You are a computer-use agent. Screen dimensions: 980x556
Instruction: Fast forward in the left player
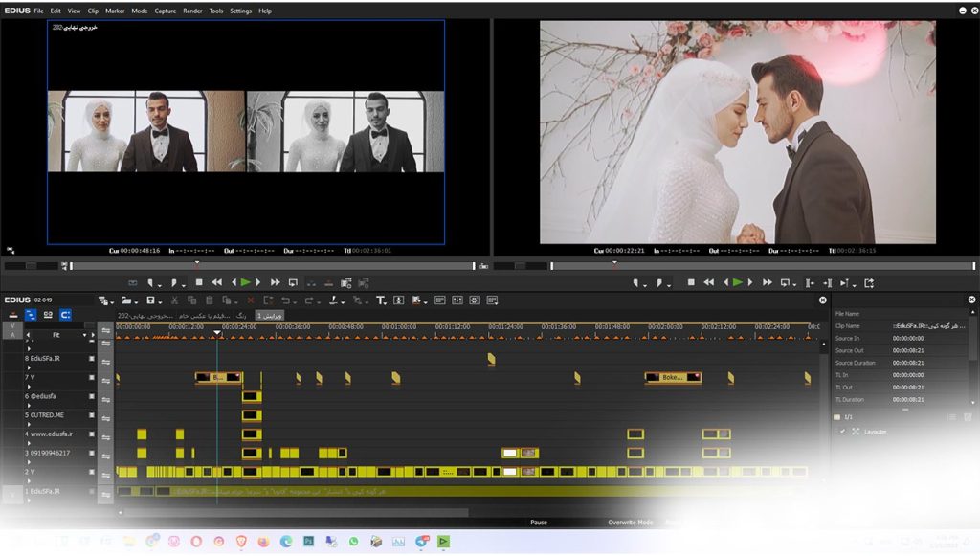point(275,282)
